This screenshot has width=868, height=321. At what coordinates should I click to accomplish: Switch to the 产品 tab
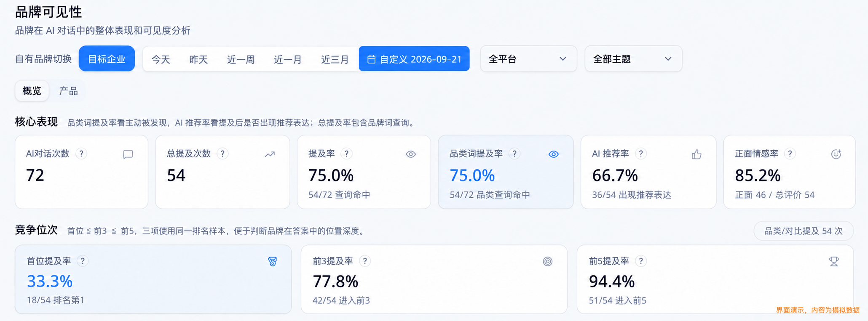click(x=68, y=91)
